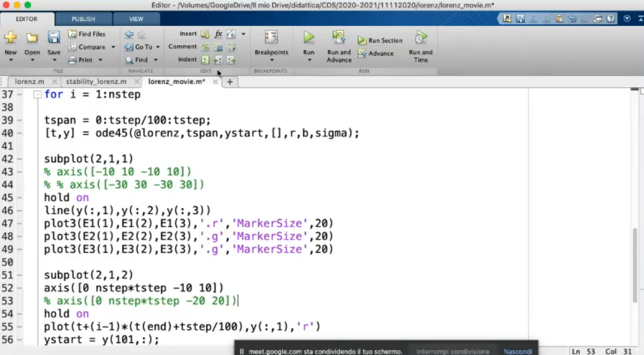Open the stability_lorenz.m file tab
Image resolution: width=644 pixels, height=355 pixels.
tap(97, 81)
